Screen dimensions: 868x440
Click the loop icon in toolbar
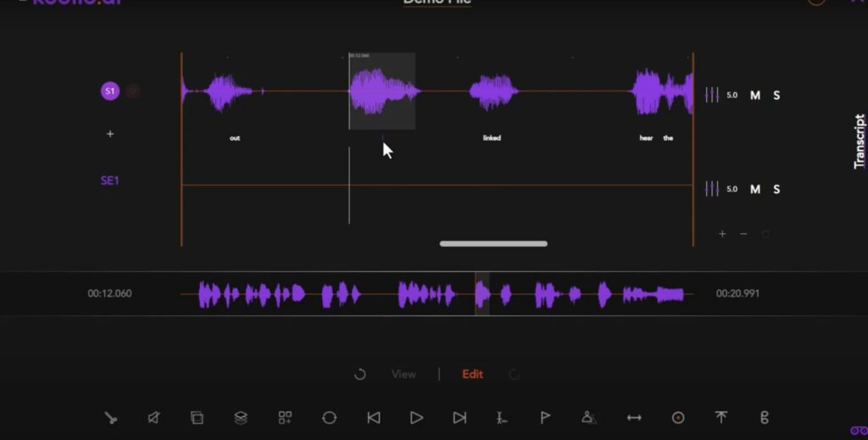click(329, 417)
